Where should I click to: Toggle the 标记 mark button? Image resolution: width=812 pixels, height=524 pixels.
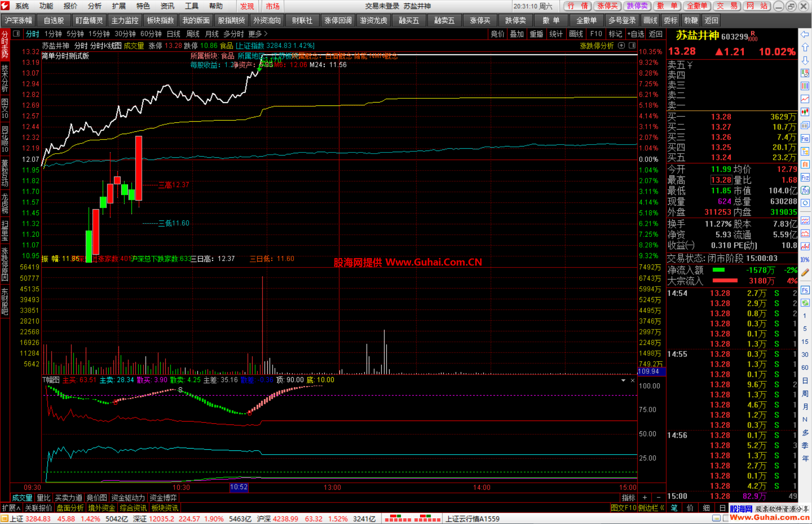[615, 34]
